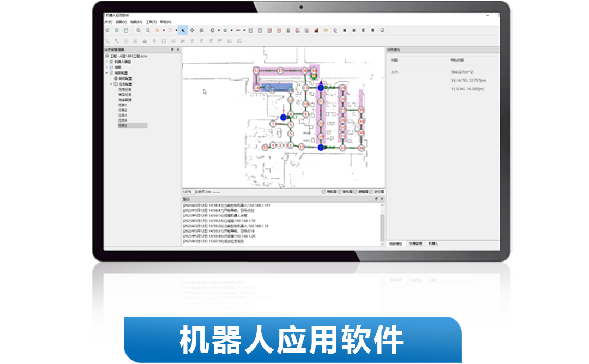589x364 pixels.
Task: Click the red bar chart toolbar icon
Action: [x=316, y=31]
